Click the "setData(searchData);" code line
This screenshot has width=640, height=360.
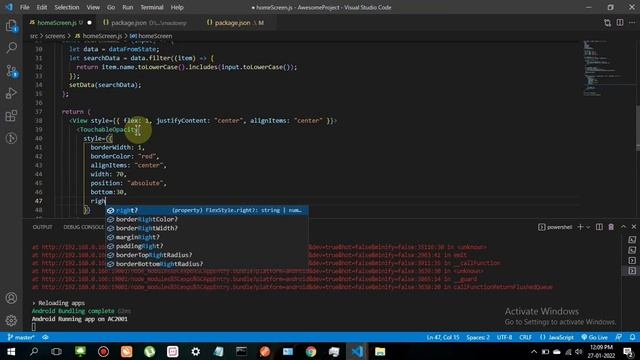pos(105,85)
